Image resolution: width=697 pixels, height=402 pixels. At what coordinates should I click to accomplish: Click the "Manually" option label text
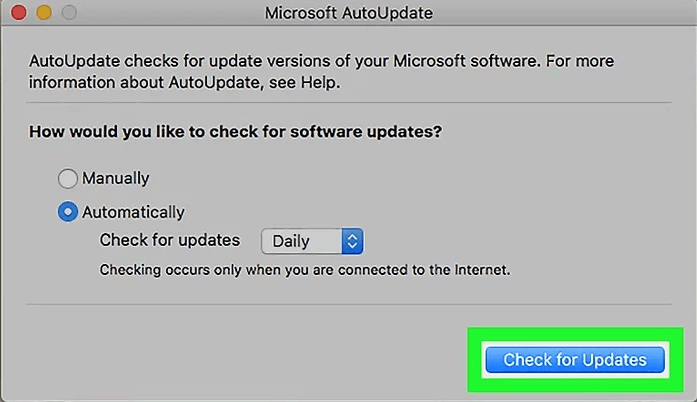(116, 179)
